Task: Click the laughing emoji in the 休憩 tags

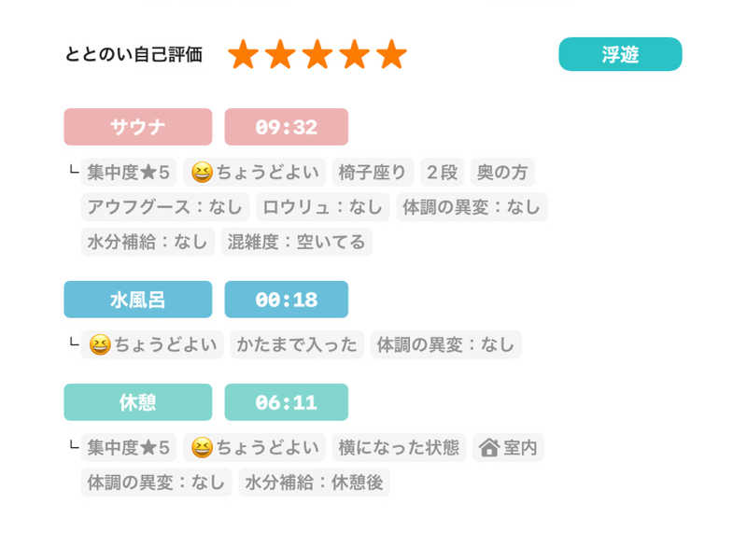Action: point(202,448)
